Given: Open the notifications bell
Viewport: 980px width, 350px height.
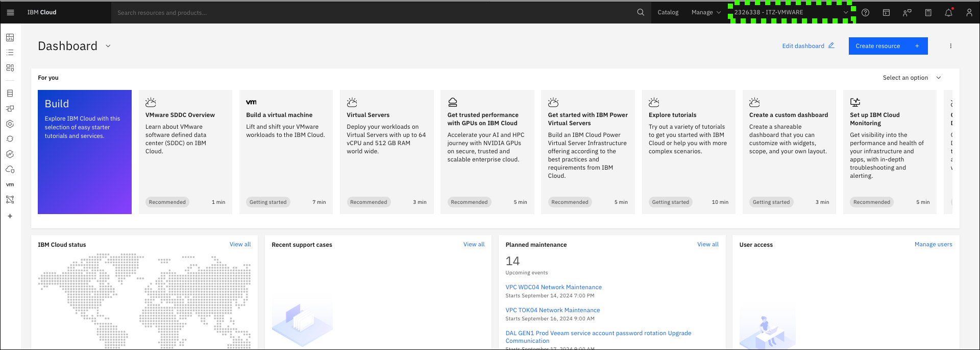Looking at the screenshot, I should (x=949, y=13).
